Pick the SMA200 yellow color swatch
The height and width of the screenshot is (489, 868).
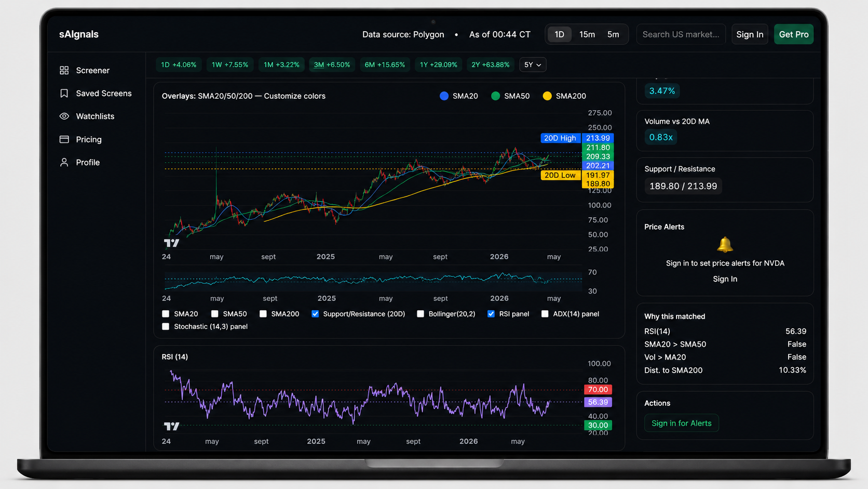pos(547,96)
